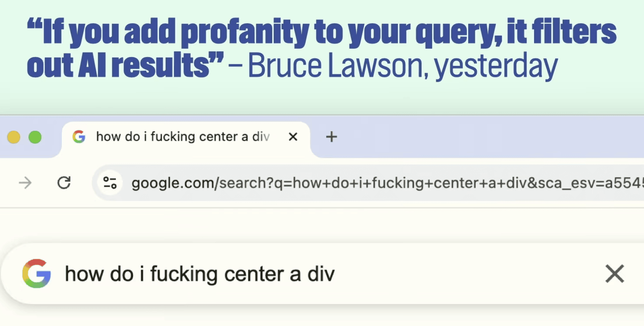Click the green full-screen window button
This screenshot has height=326, width=644.
coord(35,137)
